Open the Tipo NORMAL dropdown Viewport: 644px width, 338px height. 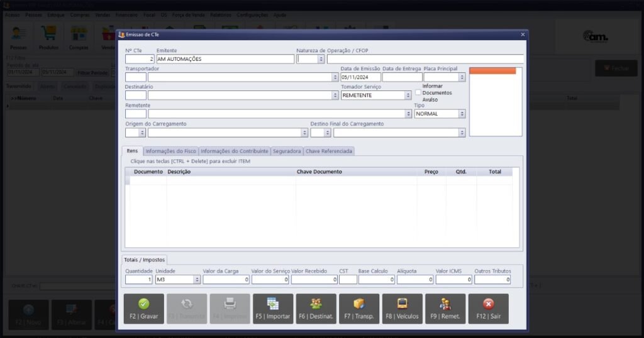tap(462, 114)
